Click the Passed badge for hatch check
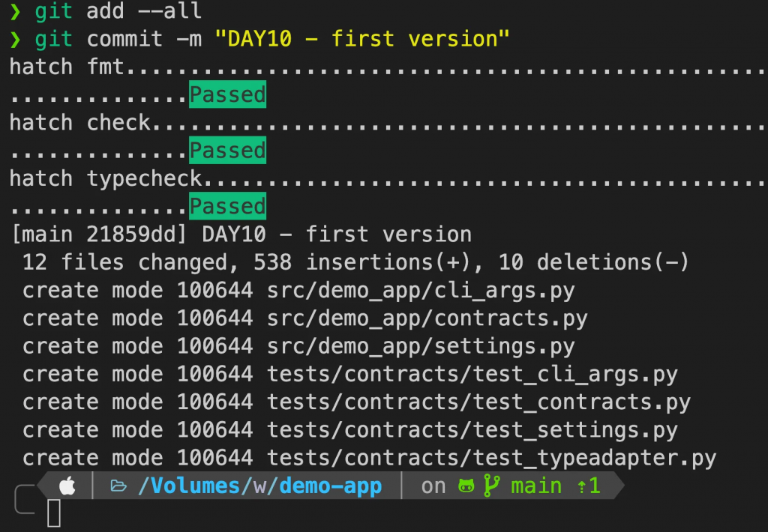Viewport: 768px width, 532px height. coord(228,151)
